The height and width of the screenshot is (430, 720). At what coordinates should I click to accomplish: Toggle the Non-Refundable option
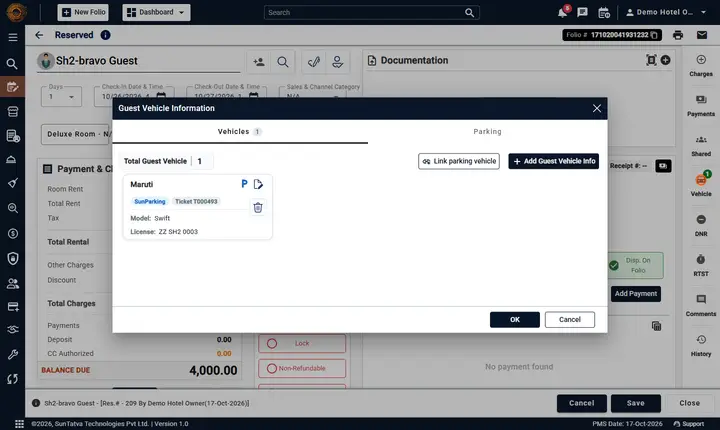coord(302,368)
